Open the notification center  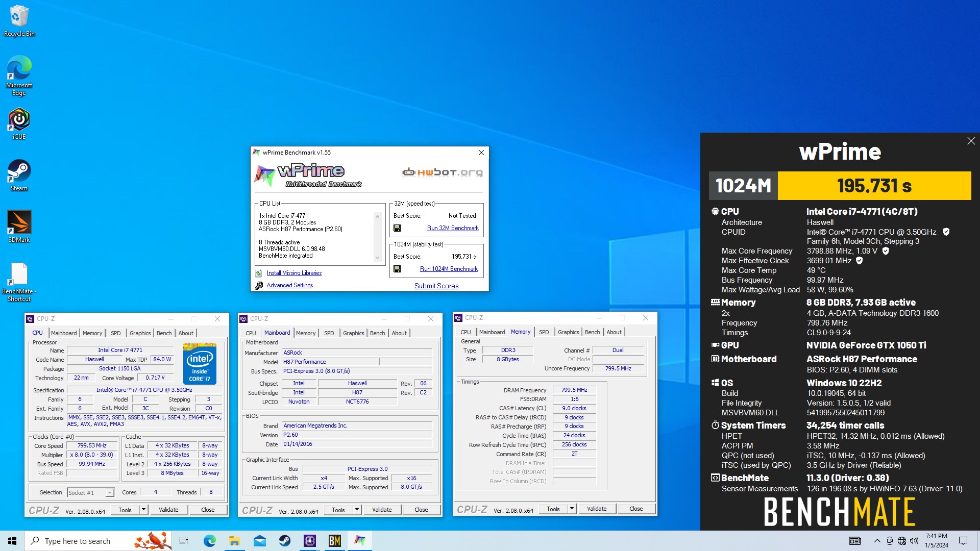[963, 541]
